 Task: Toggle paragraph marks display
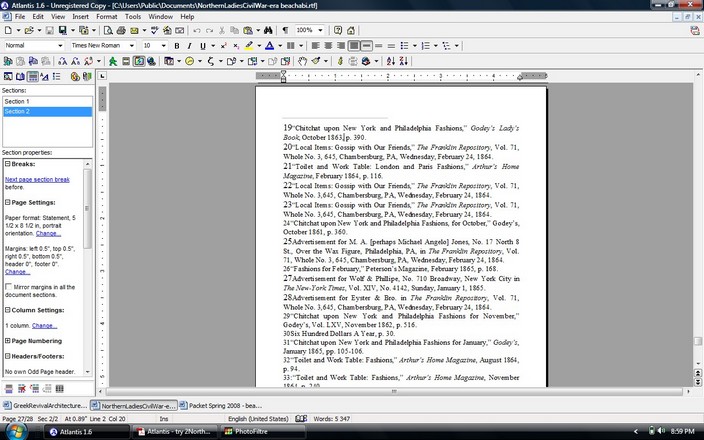click(285, 31)
